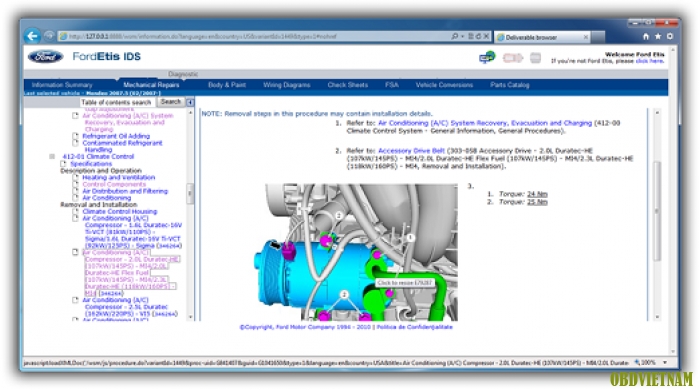Switch to the Wiring Diagrams tab
This screenshot has height=390, width=700.
[x=287, y=85]
